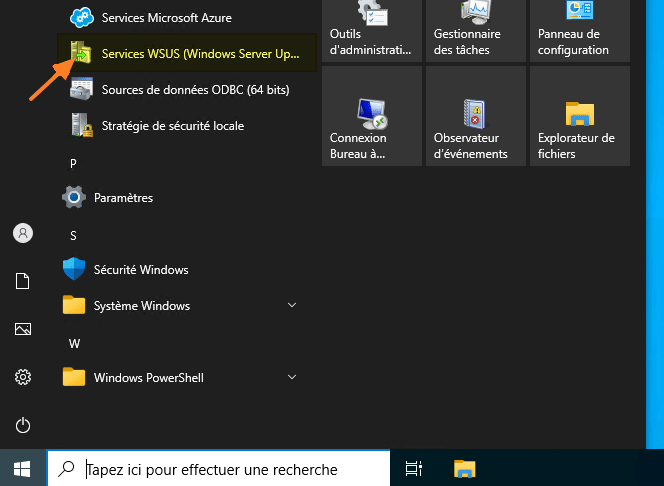Open Paramètres gear in the app list
Screen dimensions: 664x486
coord(122,198)
